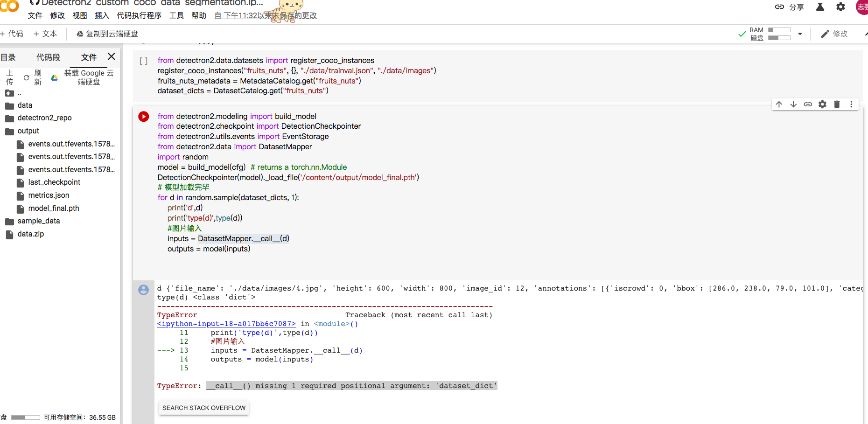The image size is (868, 424).
Task: Open the cell settings gear icon
Action: coord(822,104)
